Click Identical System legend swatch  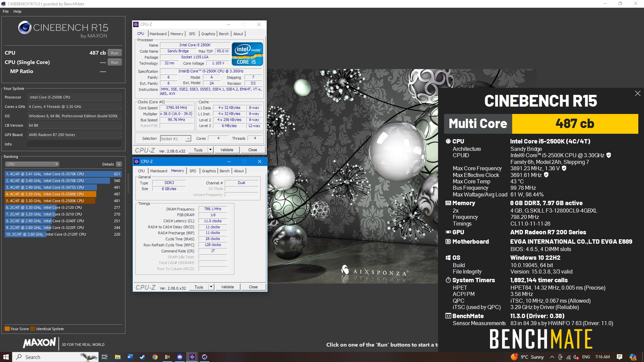point(33,329)
